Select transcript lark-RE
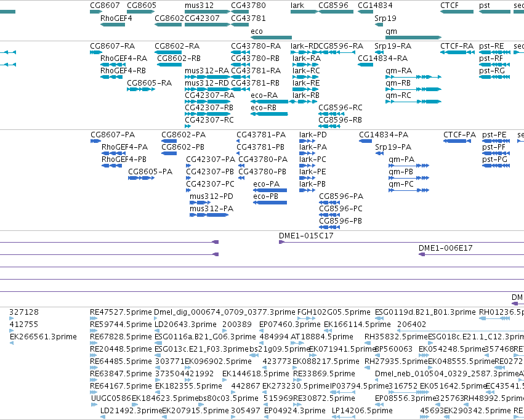This screenshot has width=524, height=420. point(306,83)
